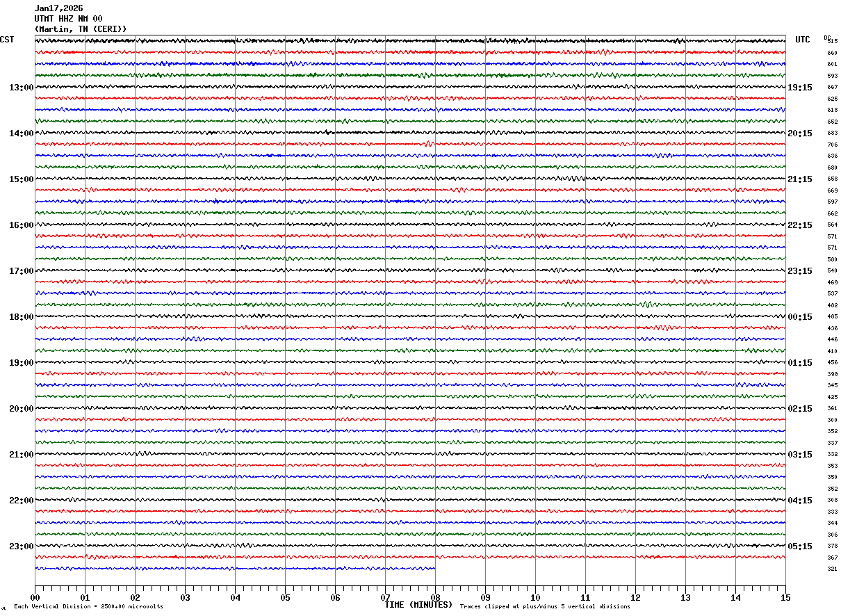The image size is (841, 616).
Task: Click the DC offset value 321
Action: click(x=832, y=569)
